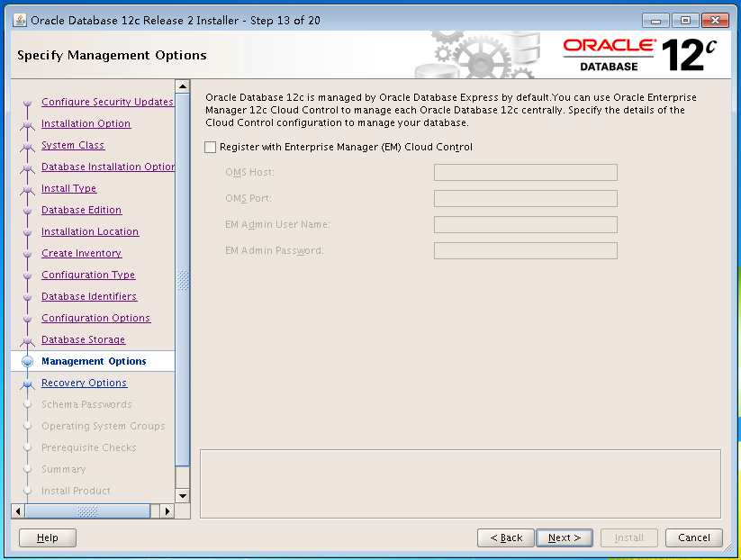Click inside the OMS Host field
Screen dimensions: 741x560
(525, 172)
